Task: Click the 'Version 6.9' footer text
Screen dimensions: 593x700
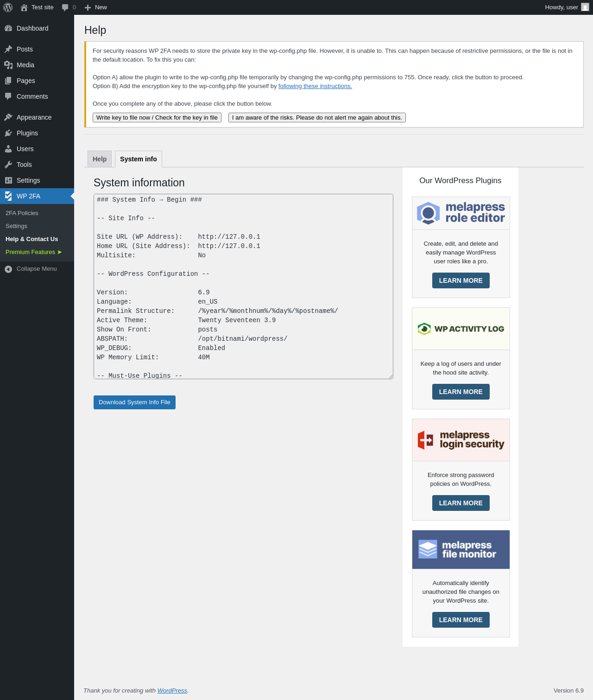Action: point(568,691)
